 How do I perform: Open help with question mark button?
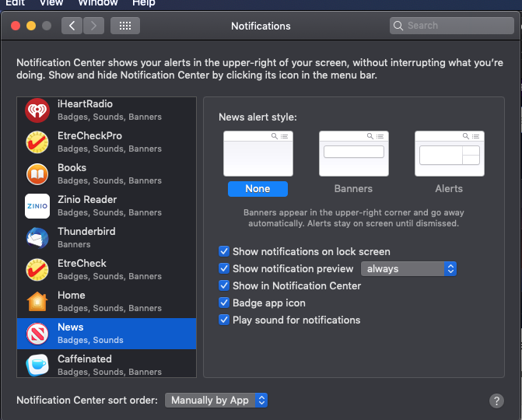click(x=496, y=401)
